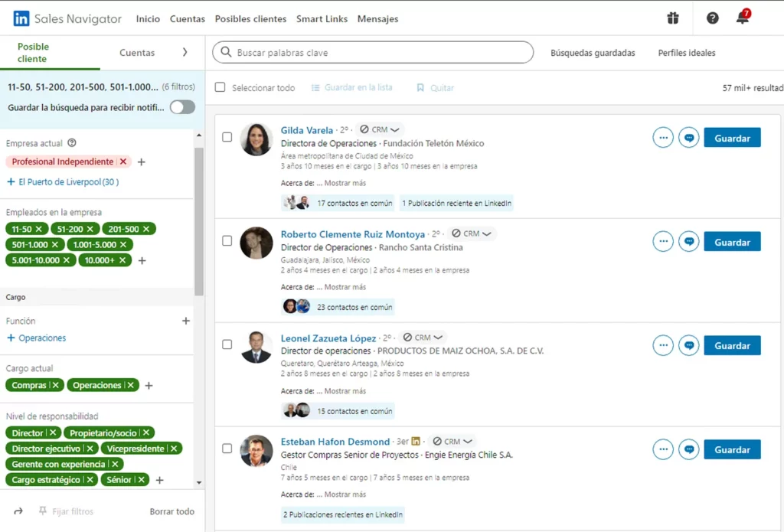Clear all filters with Borrar todo
Image resolution: width=784 pixels, height=532 pixels.
(171, 511)
